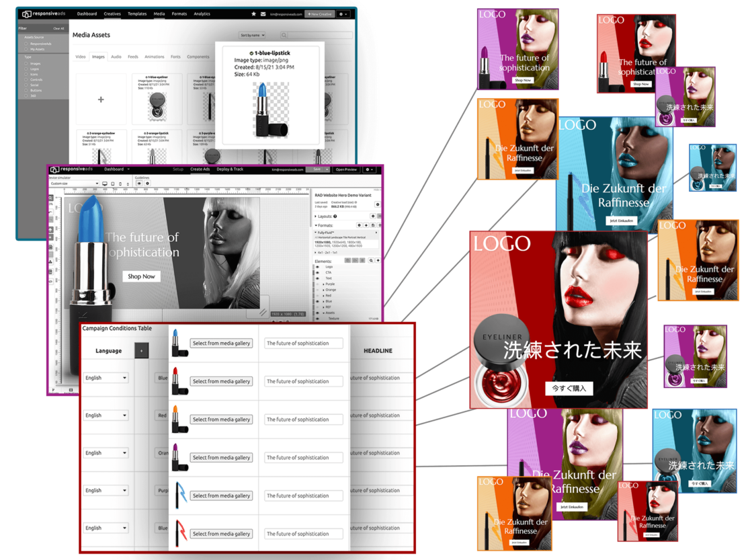Select the My Assets source radio
The height and width of the screenshot is (560, 746).
(x=26, y=49)
